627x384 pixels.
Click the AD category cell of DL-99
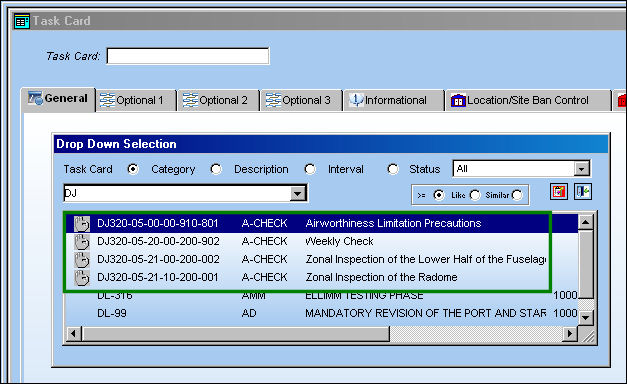pyautogui.click(x=249, y=313)
